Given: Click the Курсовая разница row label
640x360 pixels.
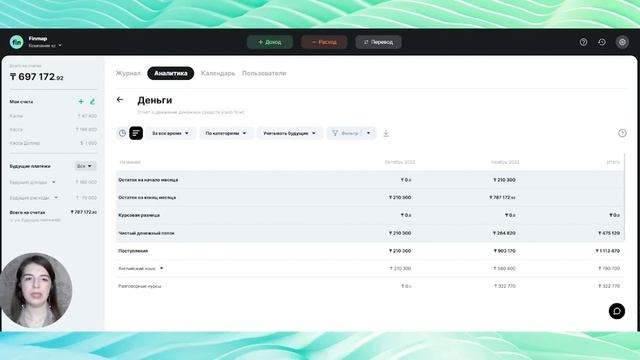Looking at the screenshot, I should point(139,215).
